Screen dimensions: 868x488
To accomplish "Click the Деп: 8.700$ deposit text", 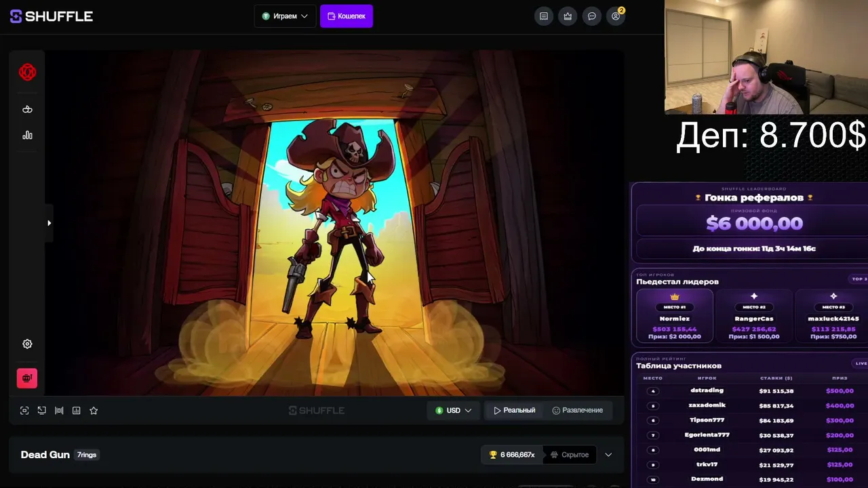I will [771, 136].
